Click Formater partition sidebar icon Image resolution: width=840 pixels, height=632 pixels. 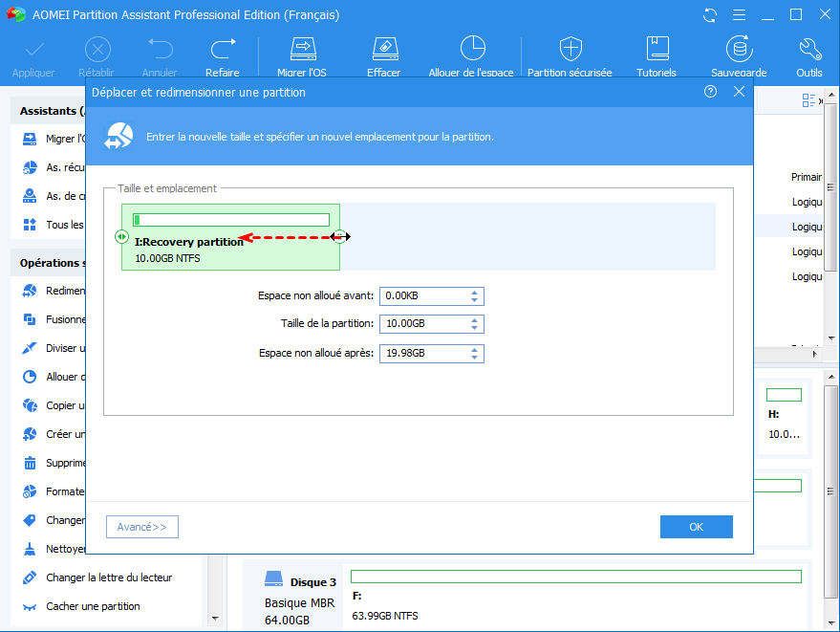(30, 491)
